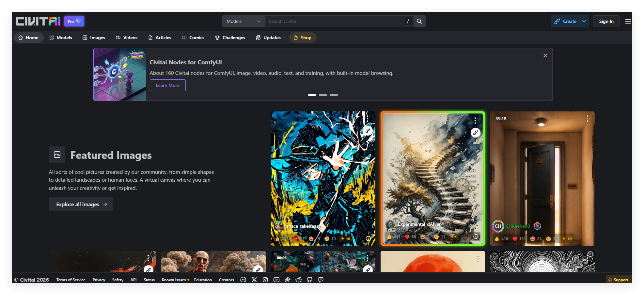Open the hamburger menu at top right
The width and height of the screenshot is (644, 295).
point(628,21)
